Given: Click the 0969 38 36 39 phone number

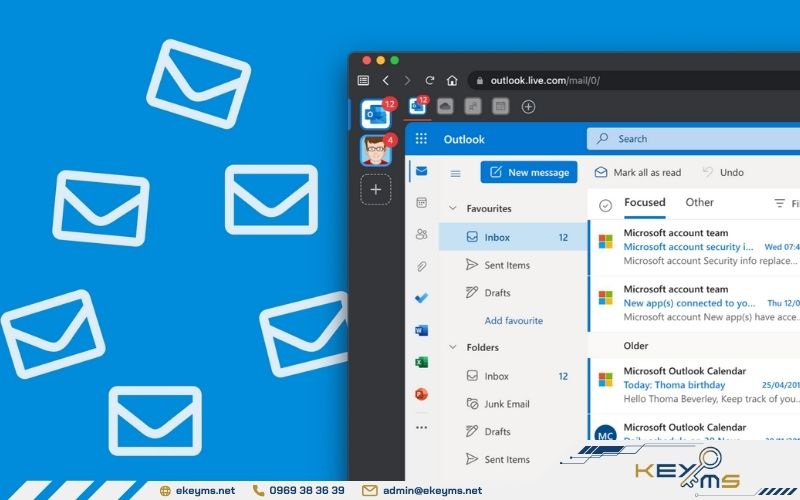Looking at the screenshot, I should [x=307, y=490].
